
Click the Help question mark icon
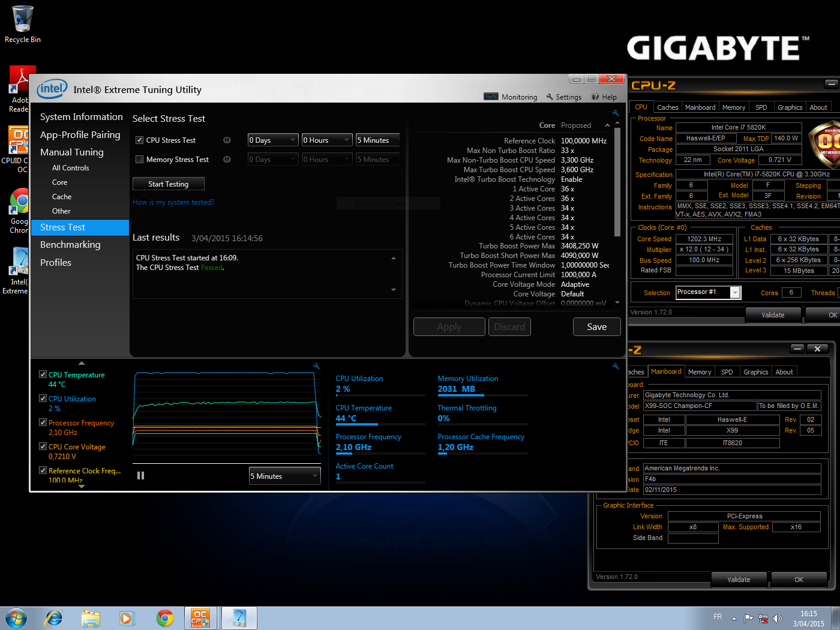(x=595, y=97)
